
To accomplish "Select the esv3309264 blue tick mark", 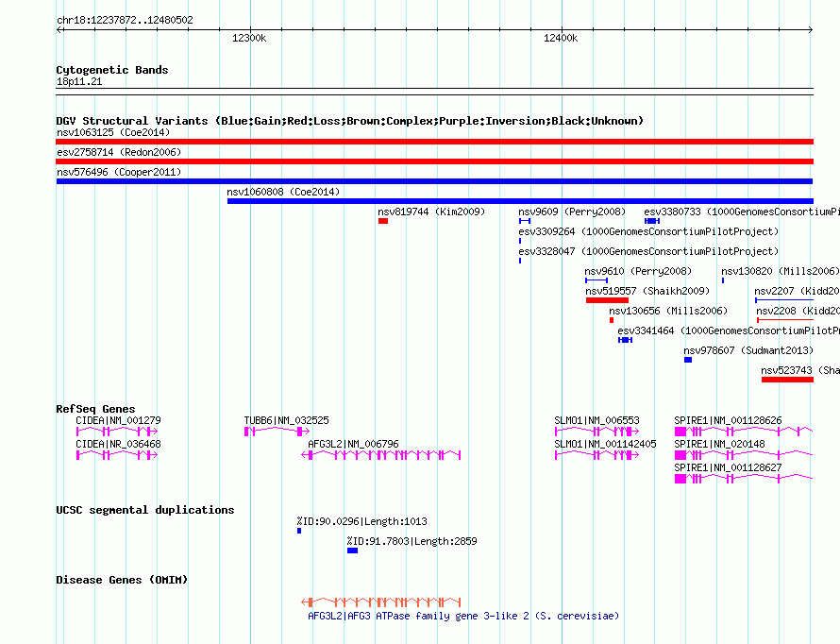I will pos(520,241).
